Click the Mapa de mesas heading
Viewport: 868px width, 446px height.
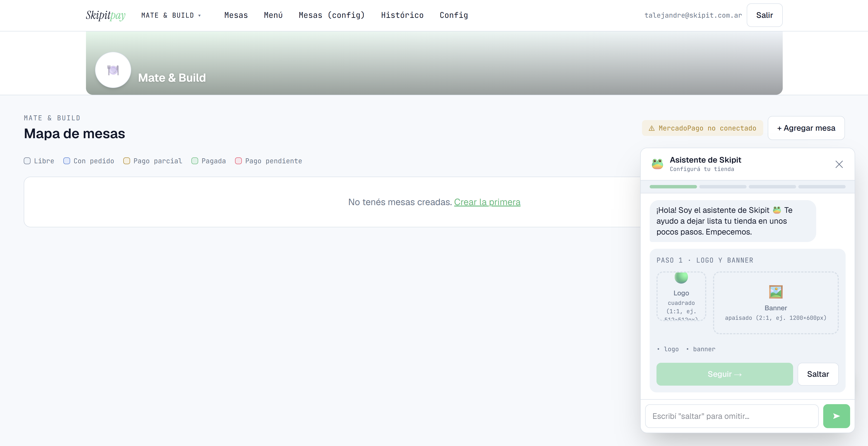(74, 134)
